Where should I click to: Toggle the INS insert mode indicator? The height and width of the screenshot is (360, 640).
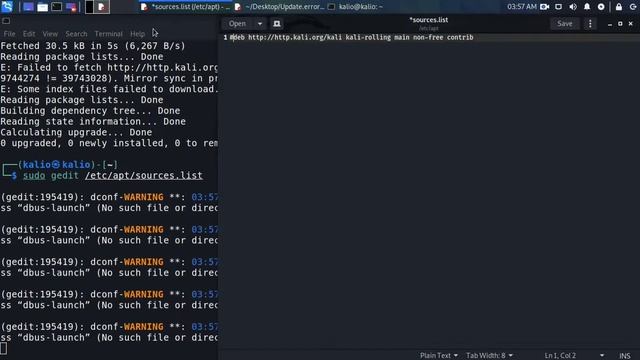coord(624,356)
